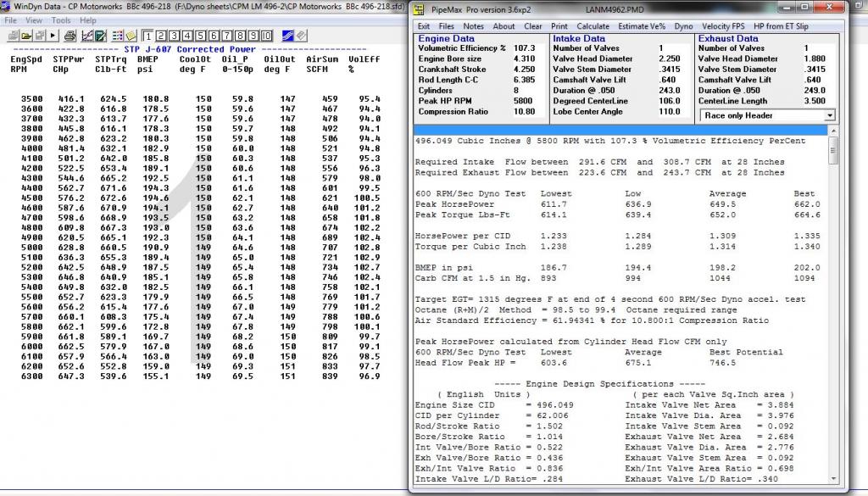Click the colored data columns icon

(117, 36)
